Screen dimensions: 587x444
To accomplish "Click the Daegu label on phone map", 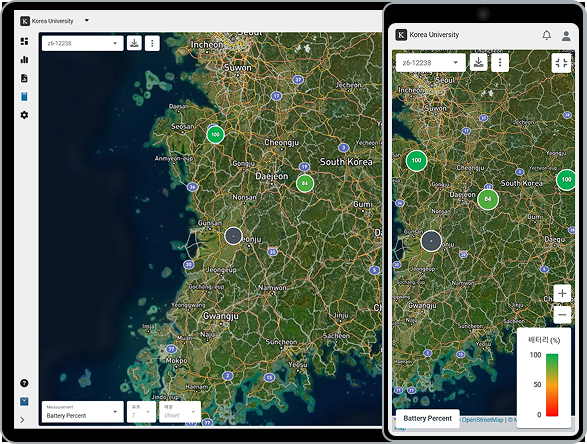I will click(554, 239).
